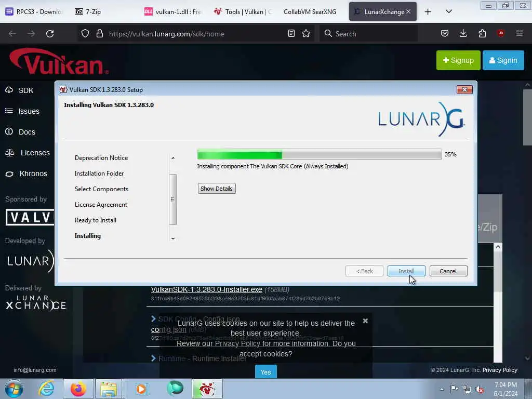Open Issues in the sidebar
Viewport: 532px width, 399px height.
(x=22, y=111)
